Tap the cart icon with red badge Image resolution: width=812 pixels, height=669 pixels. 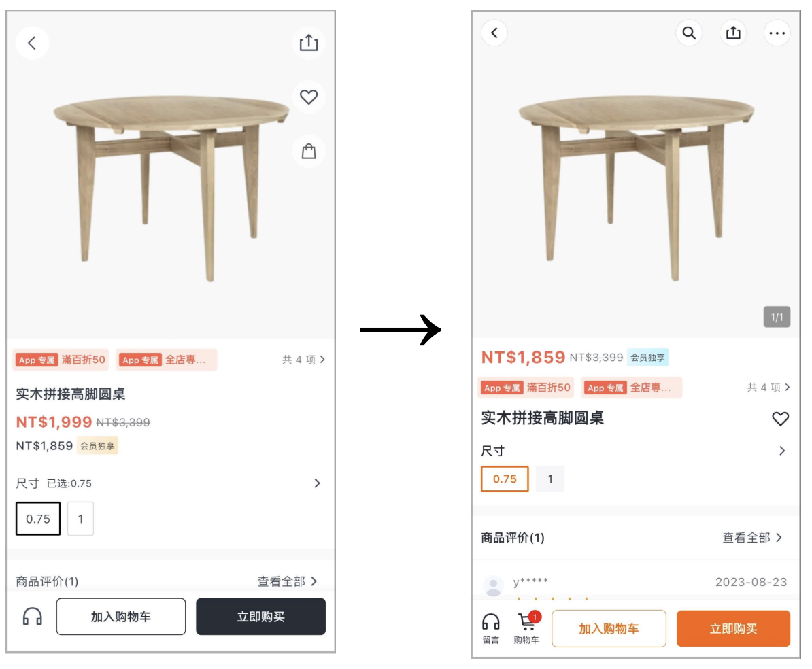(526, 628)
